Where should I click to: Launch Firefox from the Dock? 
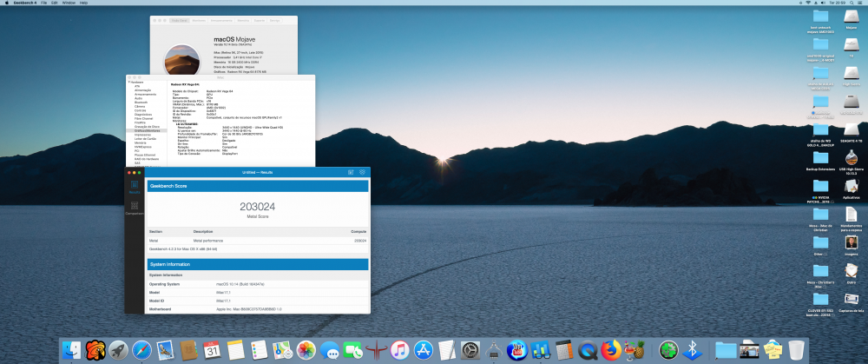point(611,350)
